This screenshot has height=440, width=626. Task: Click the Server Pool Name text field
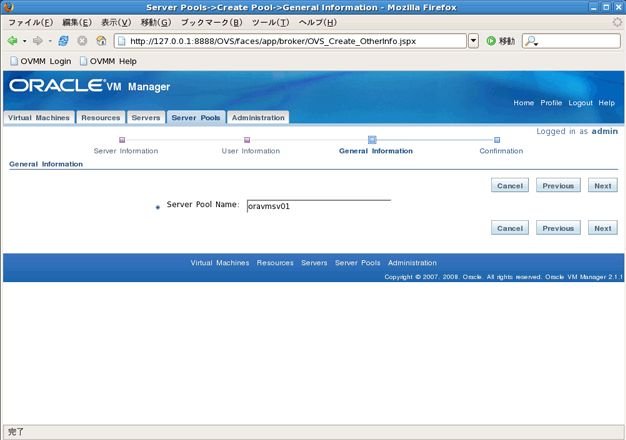[x=319, y=206]
